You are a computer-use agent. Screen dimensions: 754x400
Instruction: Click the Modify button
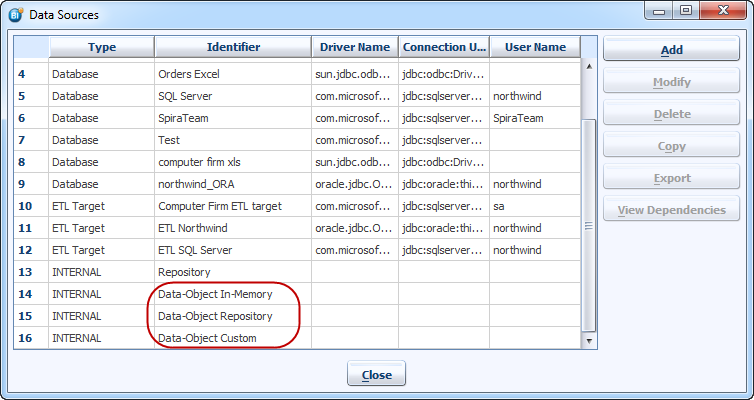pos(671,82)
